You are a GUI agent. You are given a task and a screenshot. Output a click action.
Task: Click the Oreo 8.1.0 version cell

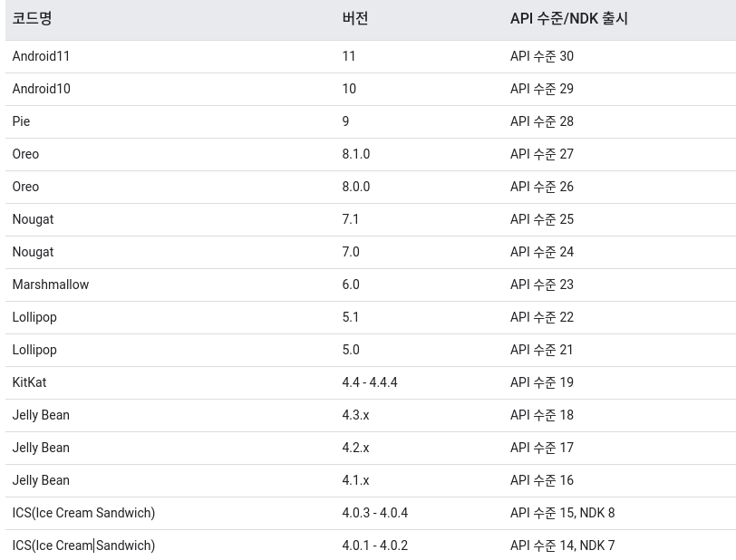tap(356, 154)
